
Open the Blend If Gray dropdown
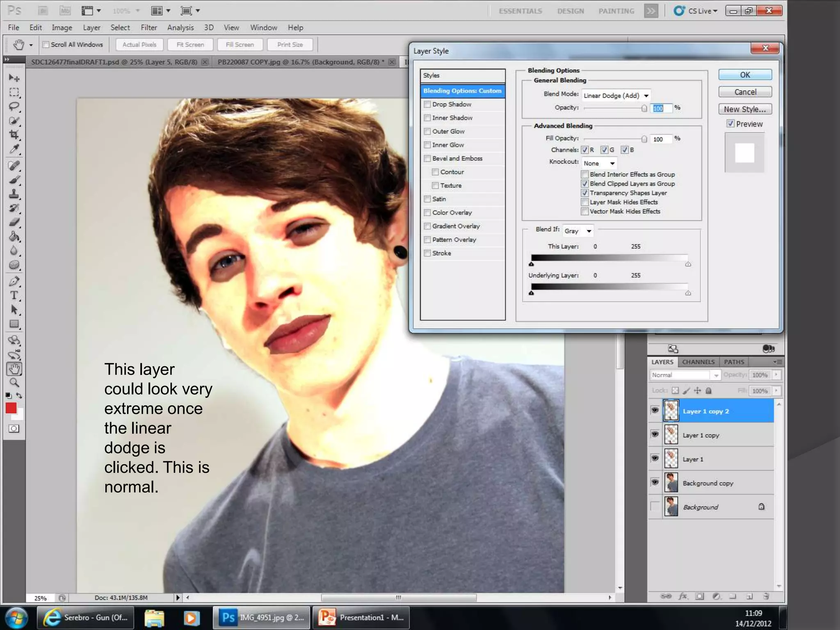578,231
